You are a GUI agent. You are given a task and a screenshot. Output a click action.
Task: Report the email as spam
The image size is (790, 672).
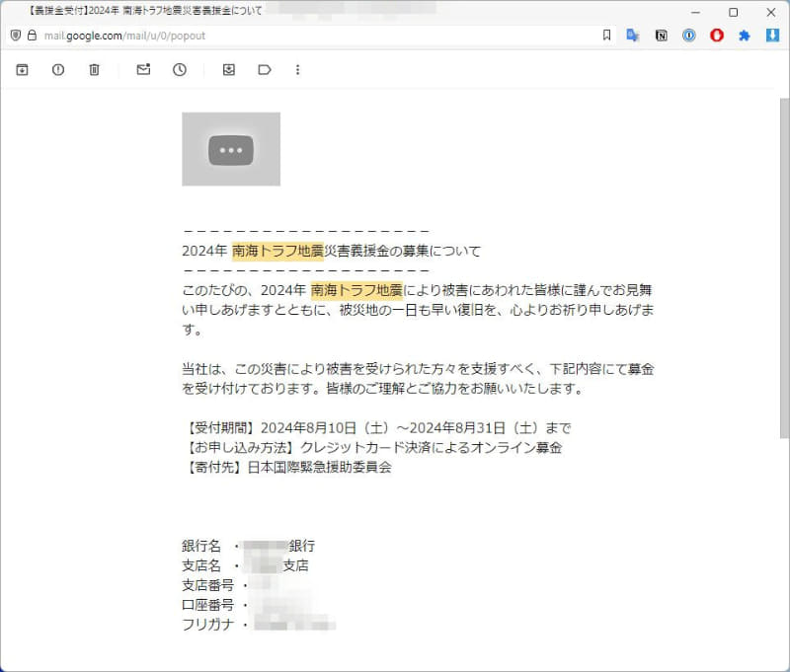58,70
